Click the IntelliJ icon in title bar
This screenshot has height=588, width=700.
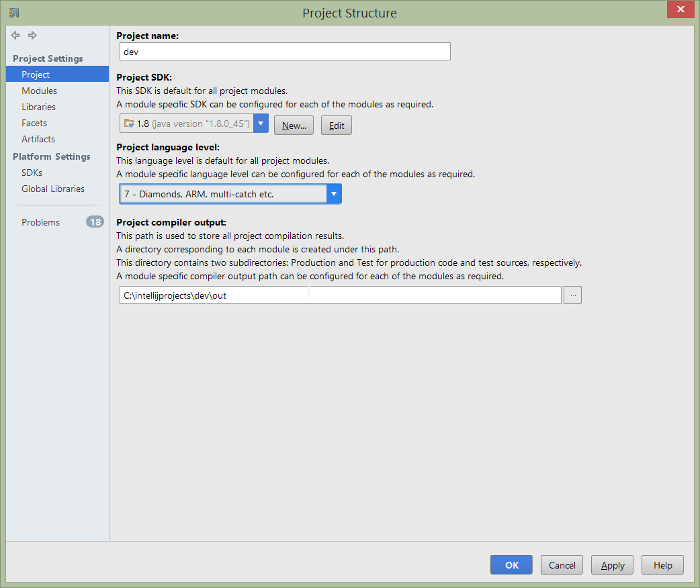click(14, 13)
